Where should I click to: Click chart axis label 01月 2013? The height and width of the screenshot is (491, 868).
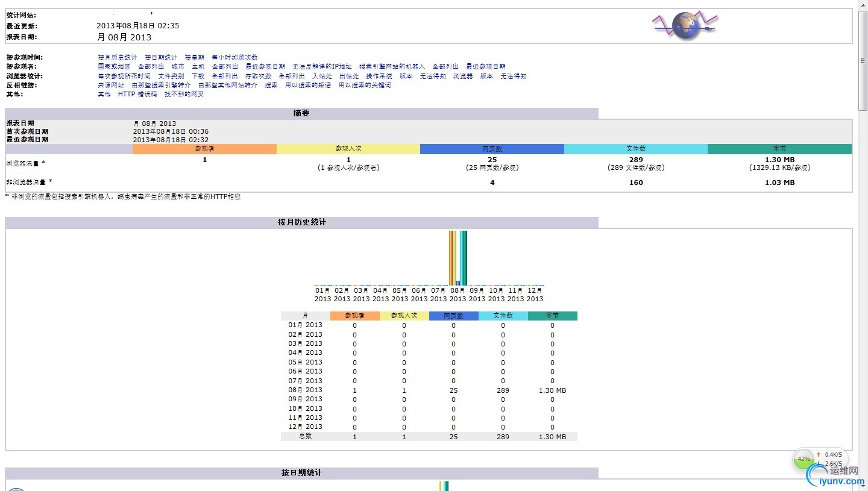pos(322,295)
